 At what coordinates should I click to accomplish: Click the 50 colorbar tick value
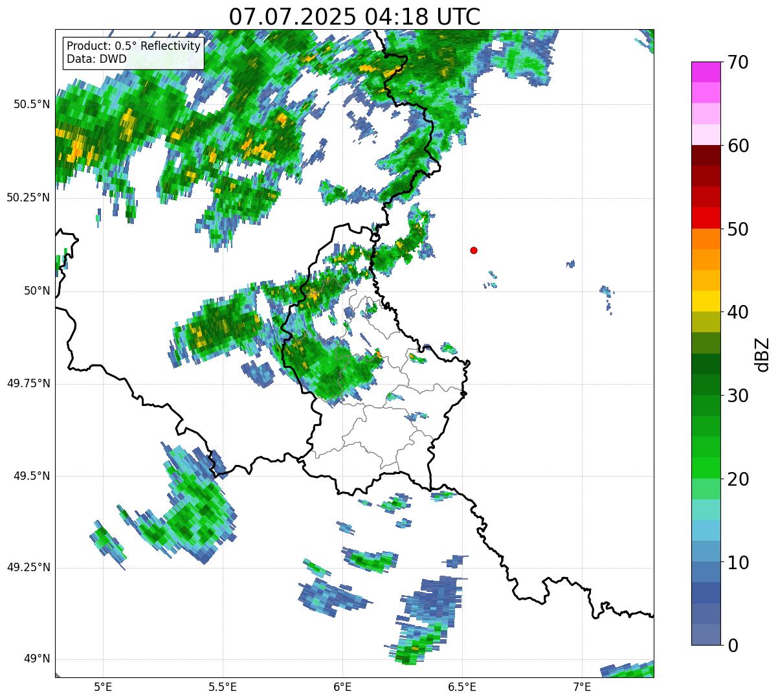coord(738,229)
